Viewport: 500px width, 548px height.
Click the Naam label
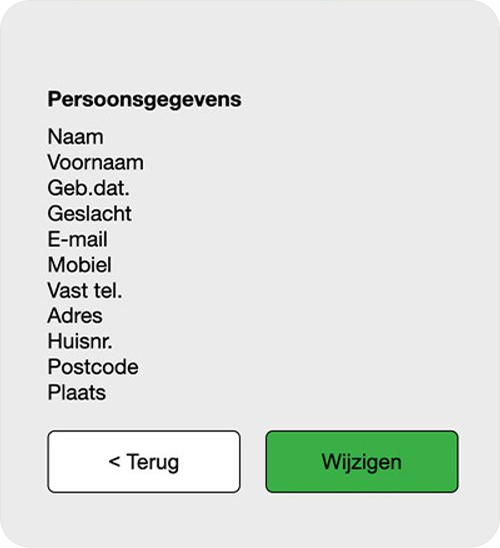click(75, 136)
